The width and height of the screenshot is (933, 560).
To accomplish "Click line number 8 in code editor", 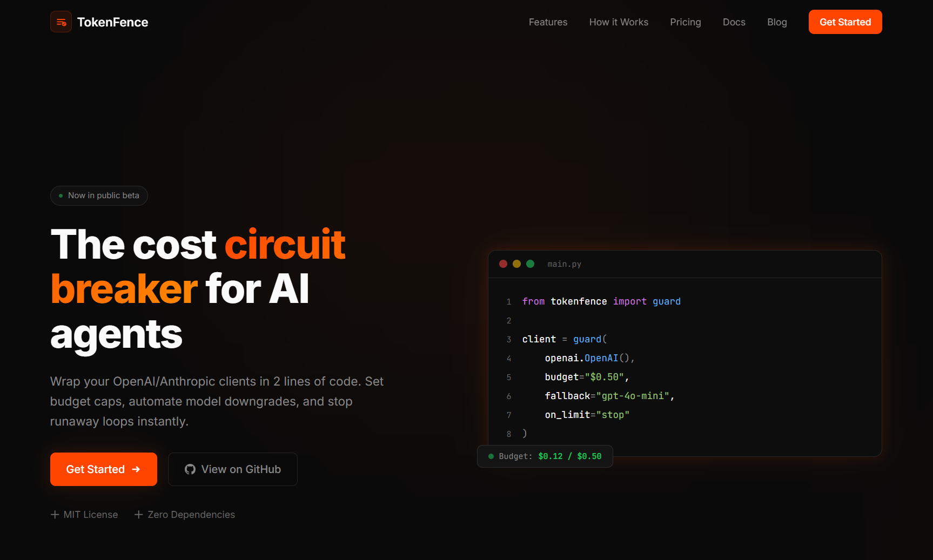I will (509, 434).
